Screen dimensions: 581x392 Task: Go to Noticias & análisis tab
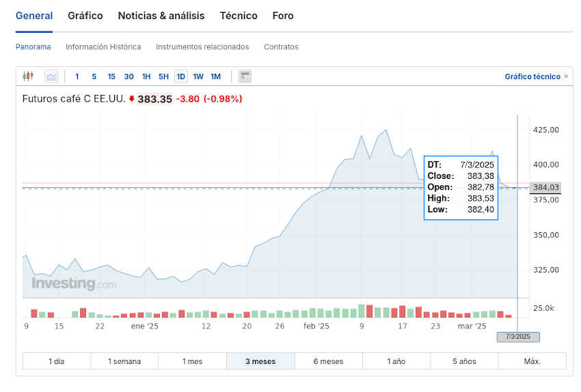(161, 16)
